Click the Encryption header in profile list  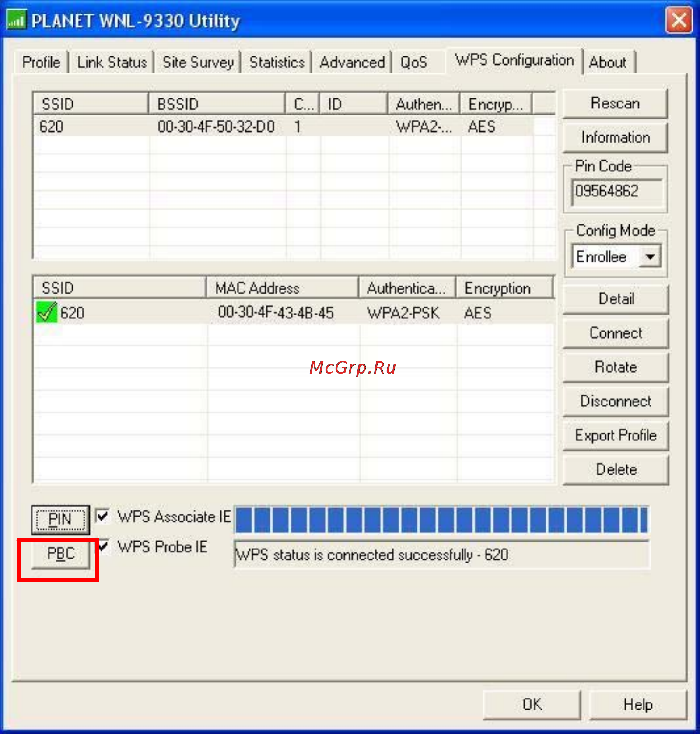(x=505, y=288)
